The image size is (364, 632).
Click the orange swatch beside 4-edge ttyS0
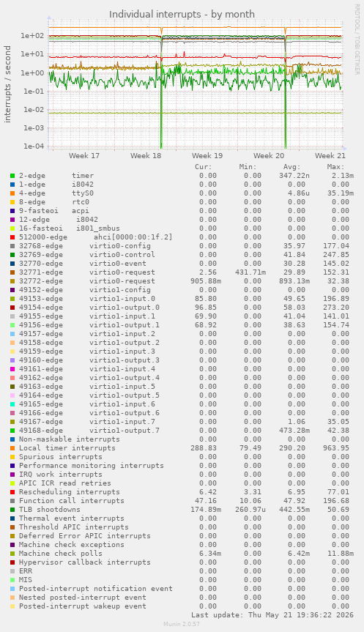pos(12,193)
